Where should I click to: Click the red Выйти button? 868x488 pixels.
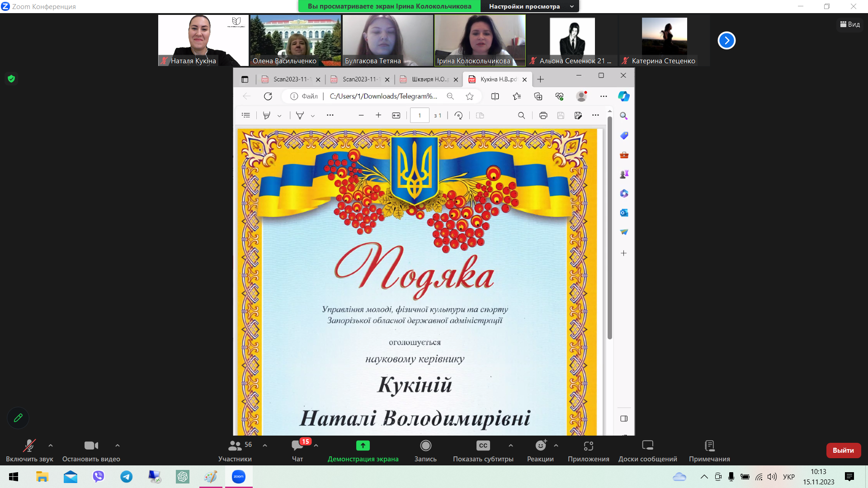click(843, 450)
